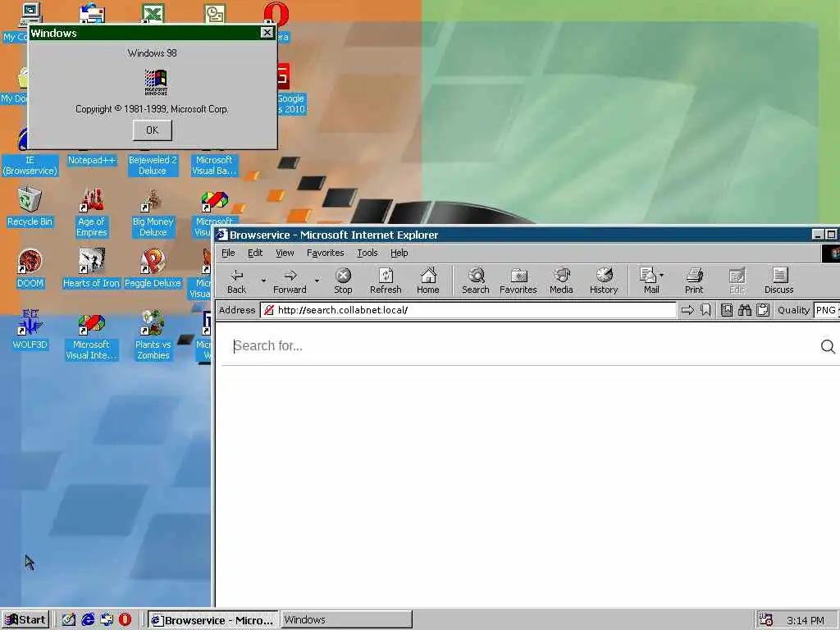Open the Edit menu
This screenshot has width=840, height=630.
click(255, 253)
